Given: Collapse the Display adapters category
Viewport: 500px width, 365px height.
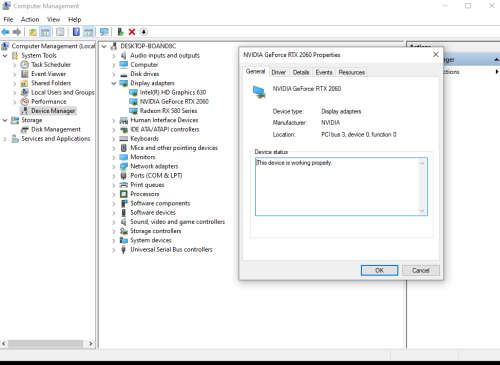Looking at the screenshot, I should (114, 83).
